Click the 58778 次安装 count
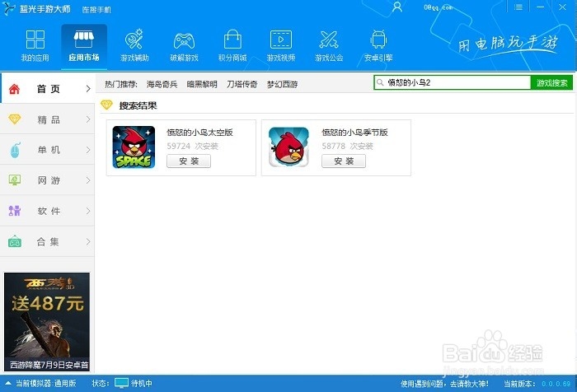This screenshot has height=392, width=577. tap(347, 147)
